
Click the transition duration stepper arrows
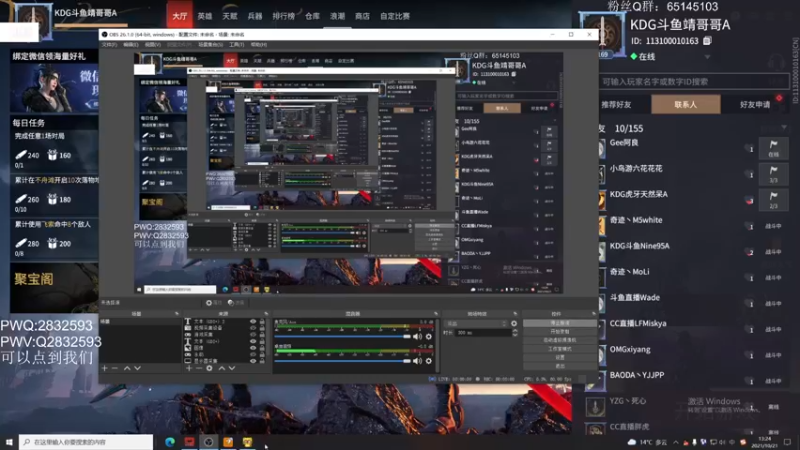tap(514, 333)
